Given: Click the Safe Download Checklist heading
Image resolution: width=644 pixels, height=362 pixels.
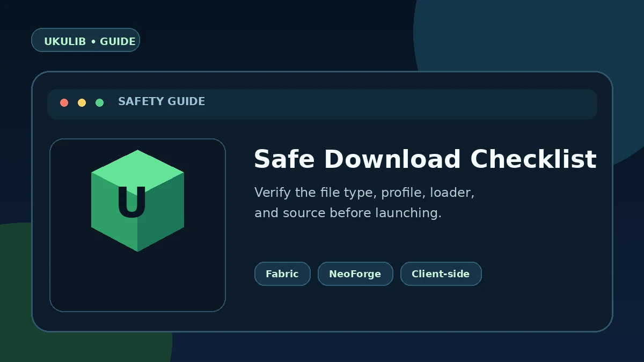Looking at the screenshot, I should [425, 160].
